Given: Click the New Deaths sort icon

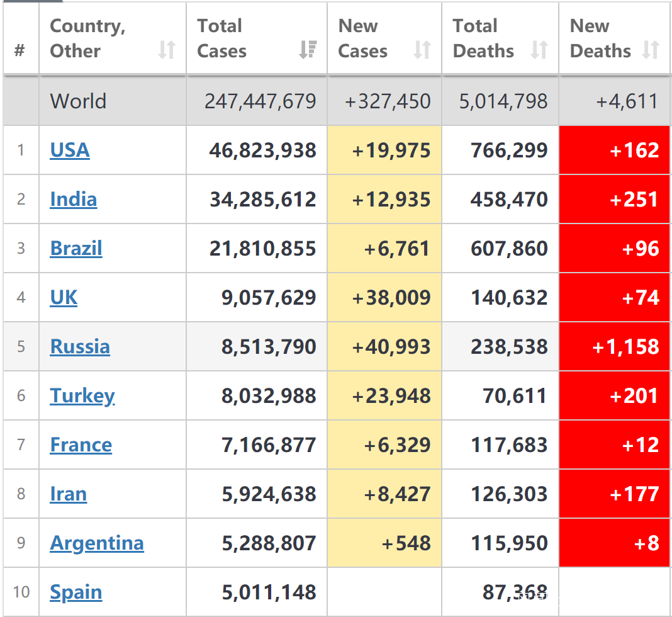Looking at the screenshot, I should coord(651,50).
